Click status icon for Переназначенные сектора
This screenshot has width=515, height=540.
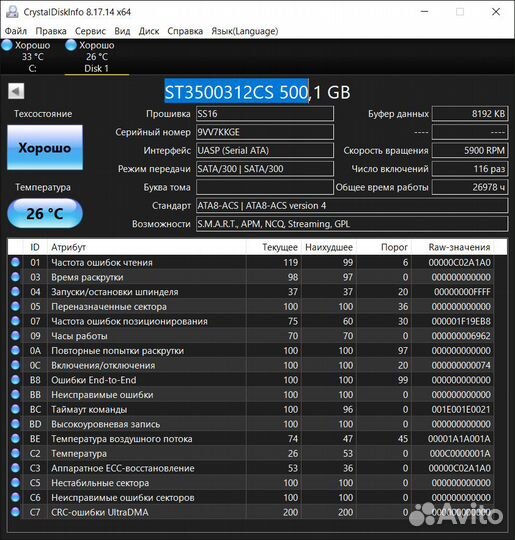pos(15,306)
